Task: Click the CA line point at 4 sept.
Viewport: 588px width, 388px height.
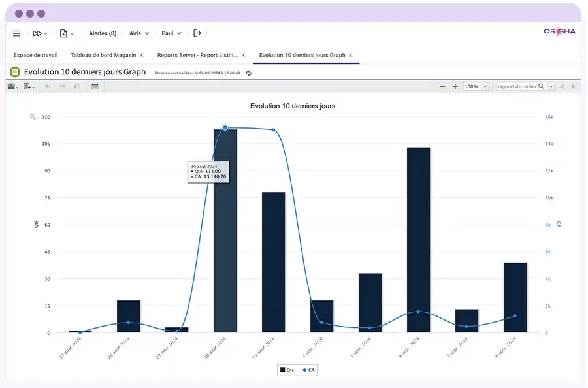Action: click(419, 312)
